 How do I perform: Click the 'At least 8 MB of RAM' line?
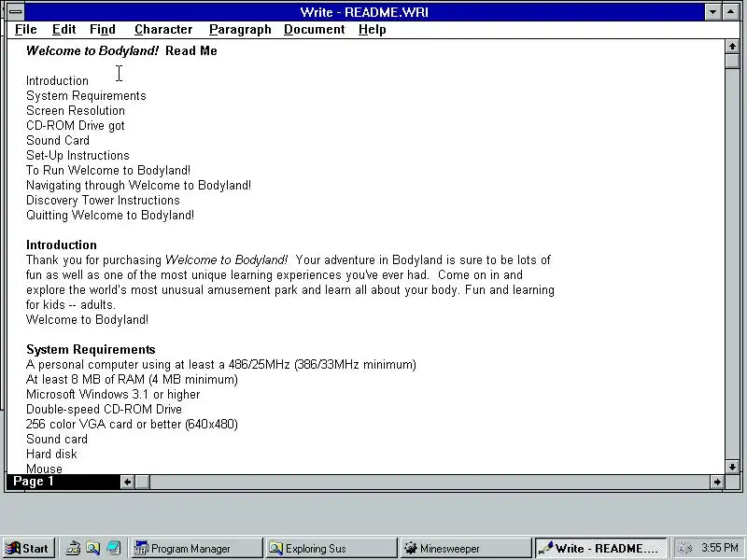click(132, 380)
